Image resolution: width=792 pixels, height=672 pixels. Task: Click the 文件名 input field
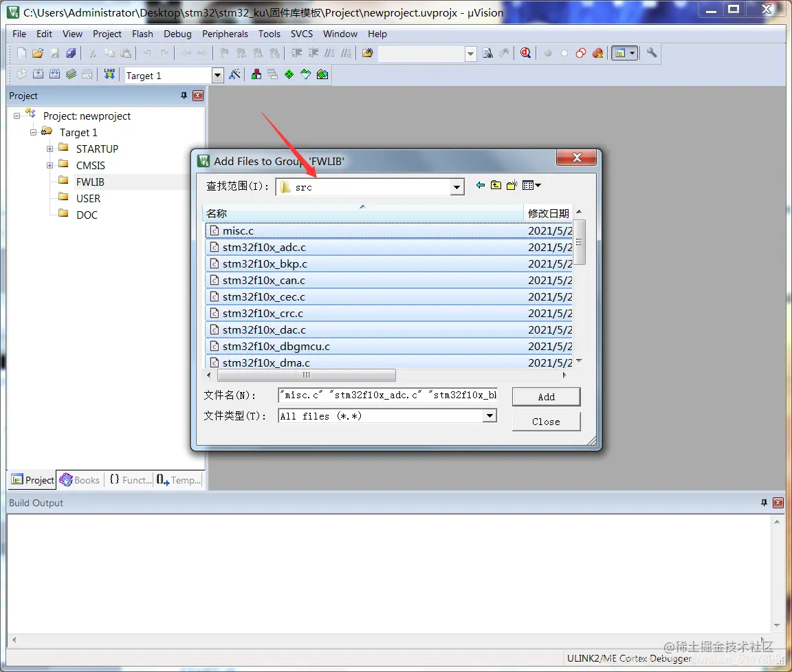[x=388, y=395]
